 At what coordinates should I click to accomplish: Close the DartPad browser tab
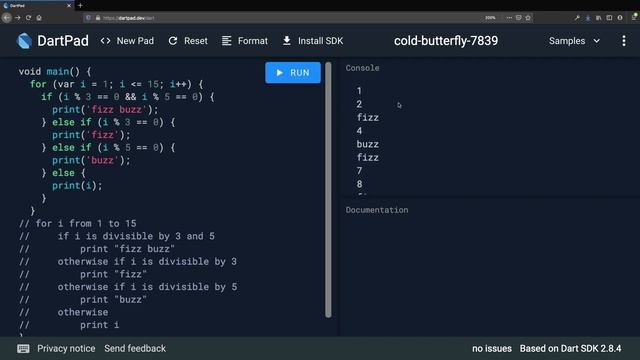coord(69,6)
